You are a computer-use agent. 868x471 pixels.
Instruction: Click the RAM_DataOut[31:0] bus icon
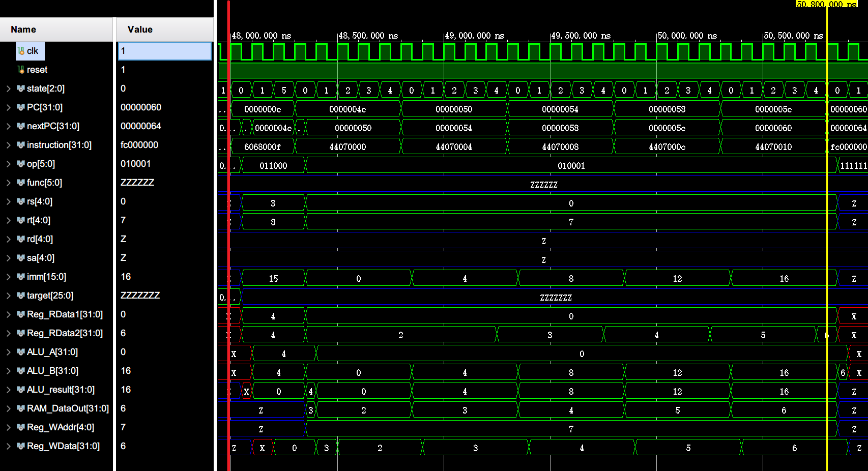point(21,408)
